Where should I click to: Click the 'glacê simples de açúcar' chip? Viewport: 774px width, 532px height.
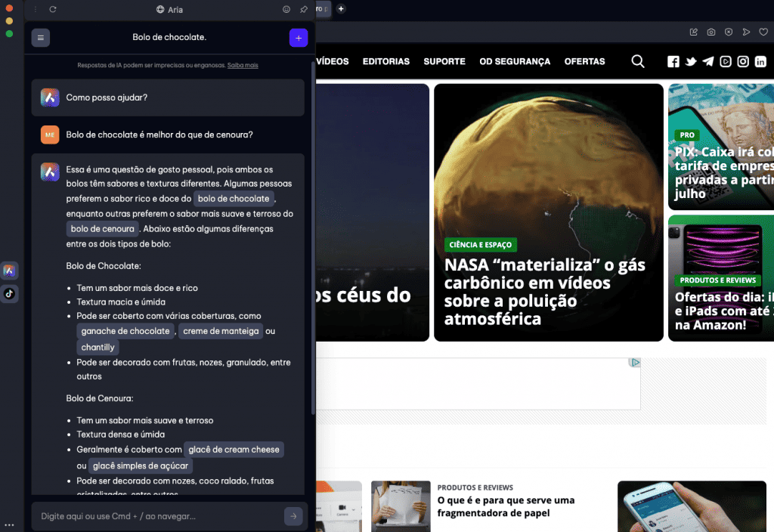141,466
